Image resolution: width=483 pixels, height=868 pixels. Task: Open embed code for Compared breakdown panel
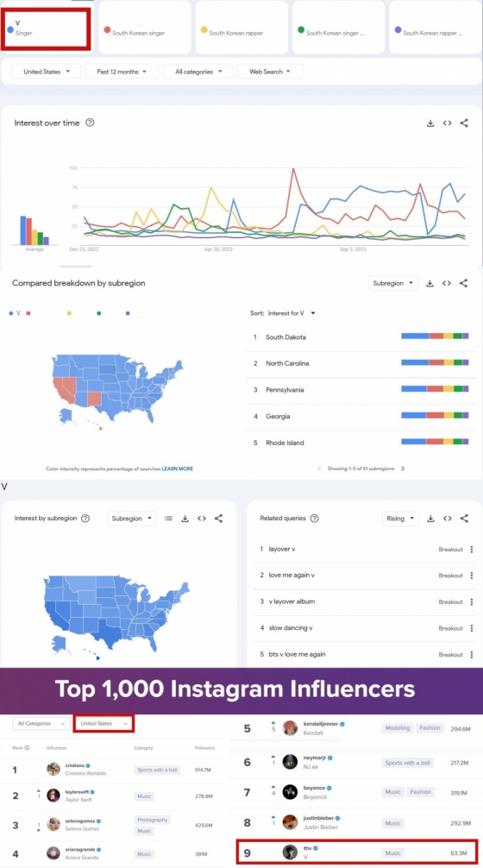[x=447, y=283]
